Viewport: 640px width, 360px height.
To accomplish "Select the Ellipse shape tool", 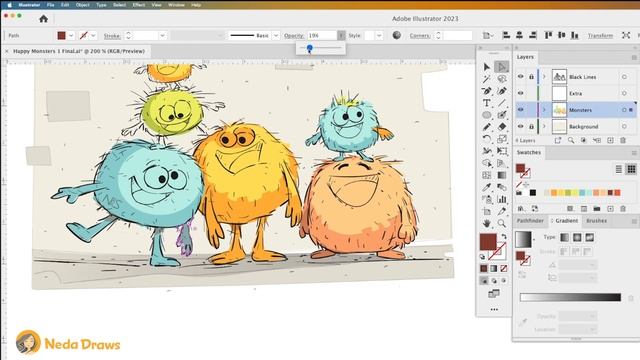I will [487, 115].
